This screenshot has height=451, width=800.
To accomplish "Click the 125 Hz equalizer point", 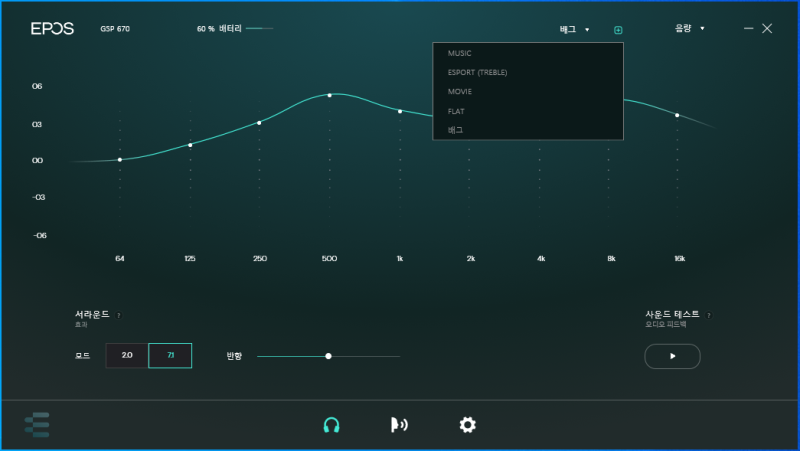I will coord(190,145).
